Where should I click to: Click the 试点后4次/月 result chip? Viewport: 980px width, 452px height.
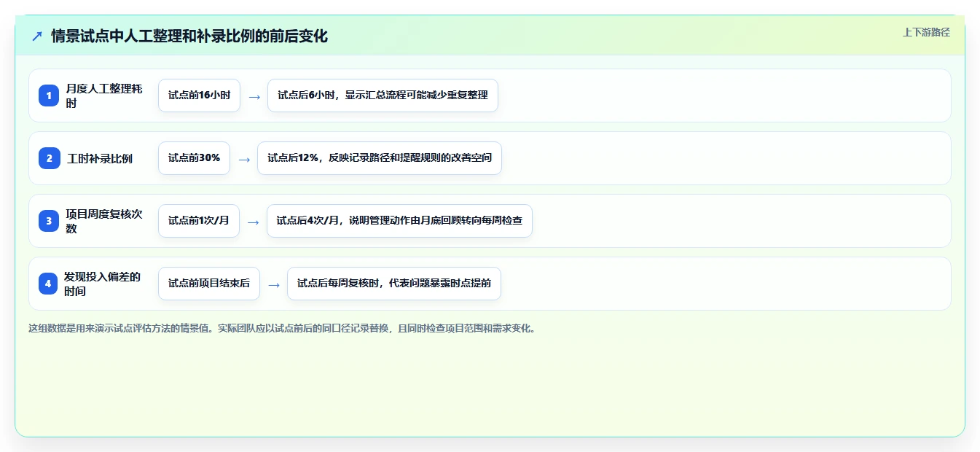(400, 221)
